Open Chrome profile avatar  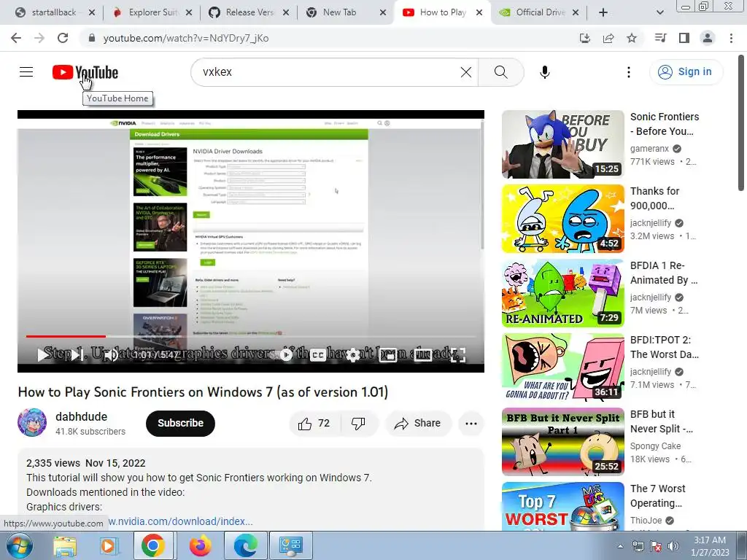[708, 38]
